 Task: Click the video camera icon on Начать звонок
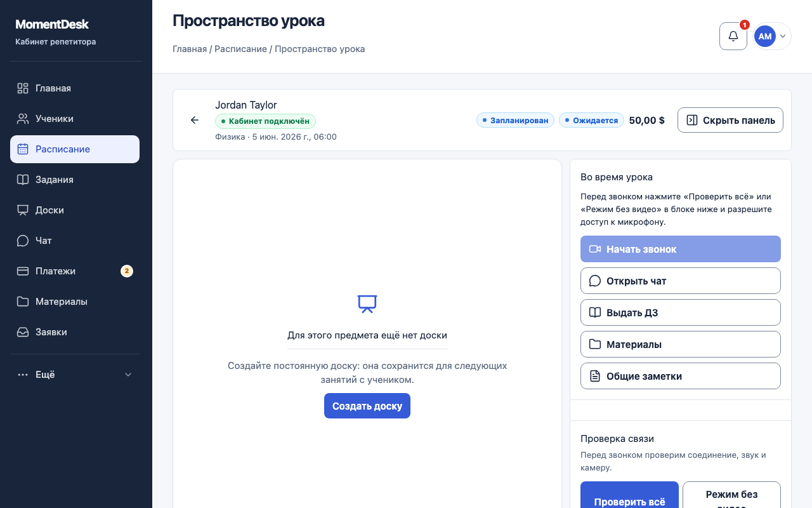595,249
